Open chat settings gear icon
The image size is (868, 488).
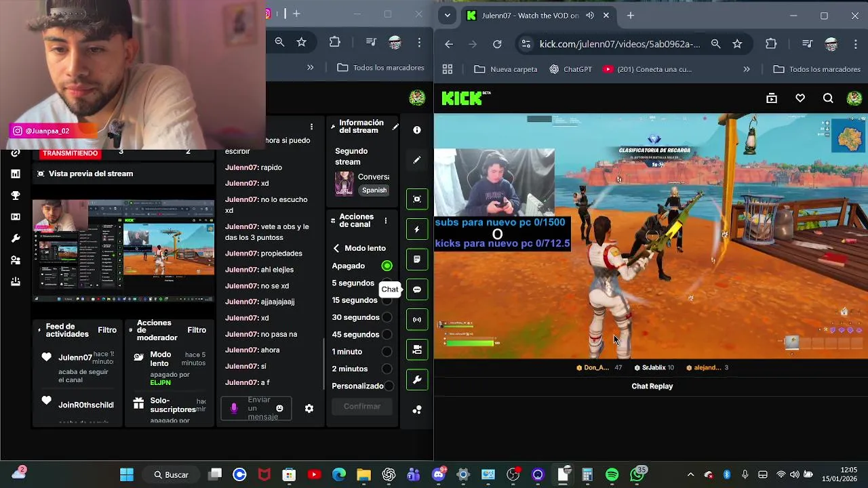[x=309, y=409]
